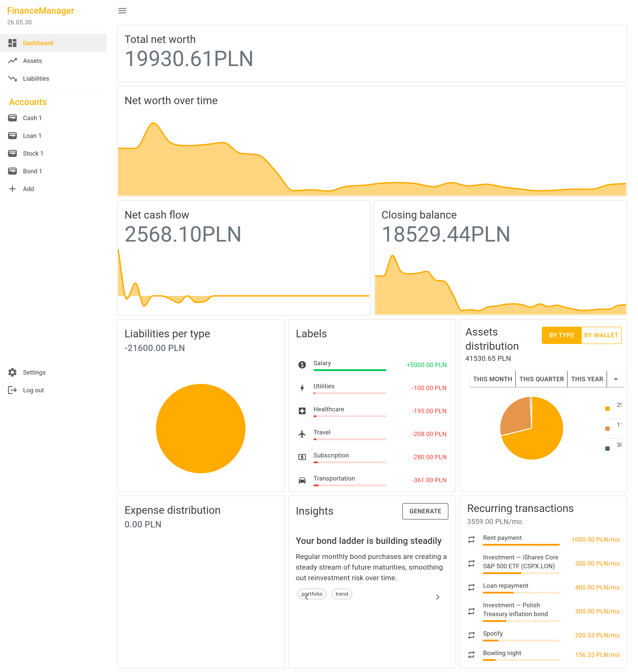
Task: Click the insight headline about bond ladder
Action: click(x=368, y=541)
